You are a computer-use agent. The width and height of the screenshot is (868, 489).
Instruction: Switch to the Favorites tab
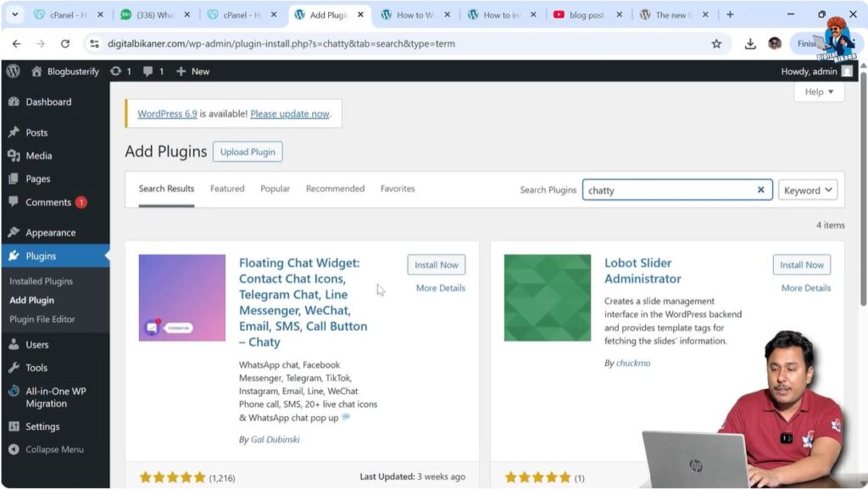click(x=398, y=189)
